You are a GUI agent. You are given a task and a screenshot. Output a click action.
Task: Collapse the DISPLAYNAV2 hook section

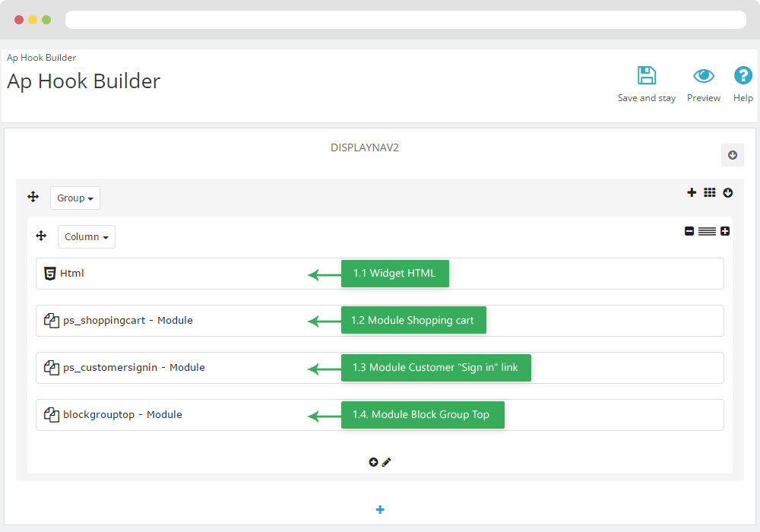pos(733,155)
